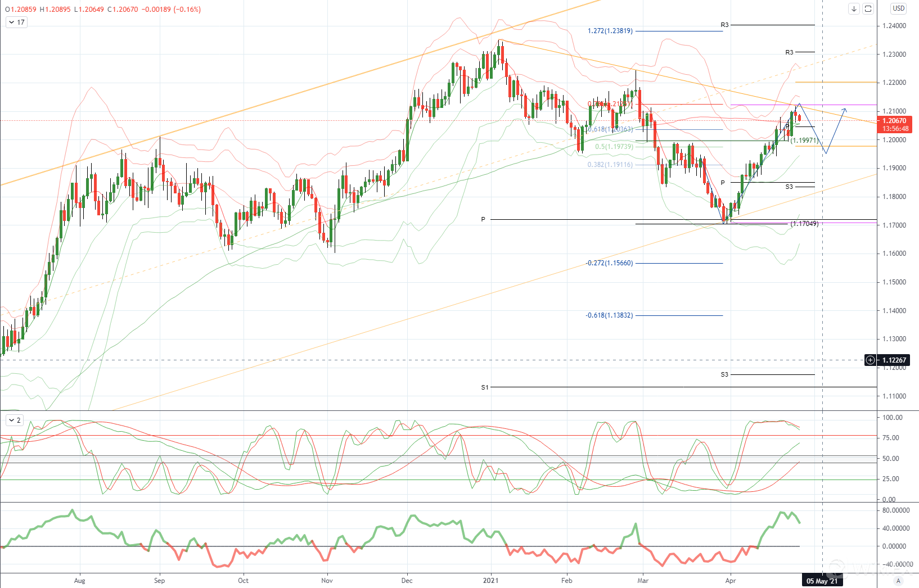Screen dimensions: 919x588
Task: Click the -0.618(1.13832) Fibonacci level label
Action: coord(609,315)
